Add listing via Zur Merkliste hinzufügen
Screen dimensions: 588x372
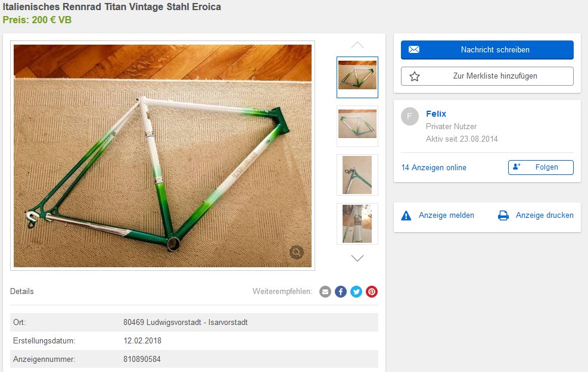tap(487, 76)
